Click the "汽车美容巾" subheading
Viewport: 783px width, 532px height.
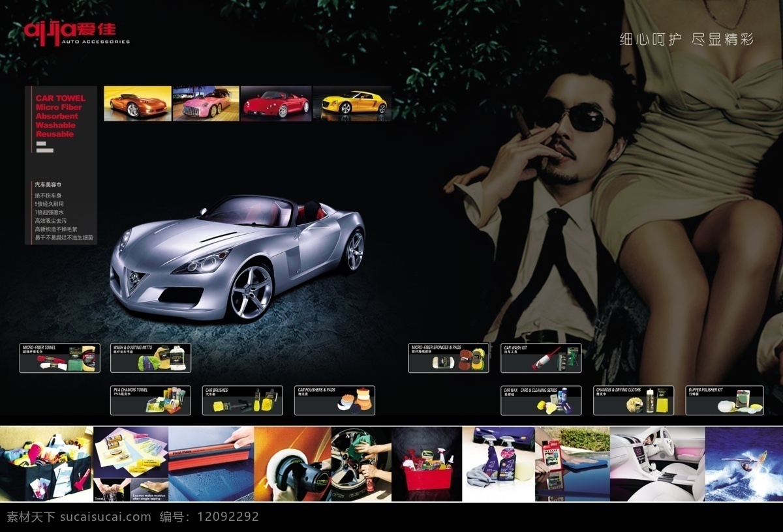coord(48,185)
